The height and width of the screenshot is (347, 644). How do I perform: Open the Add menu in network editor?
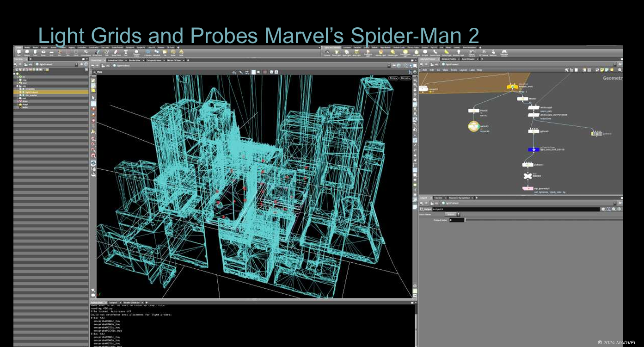click(425, 70)
